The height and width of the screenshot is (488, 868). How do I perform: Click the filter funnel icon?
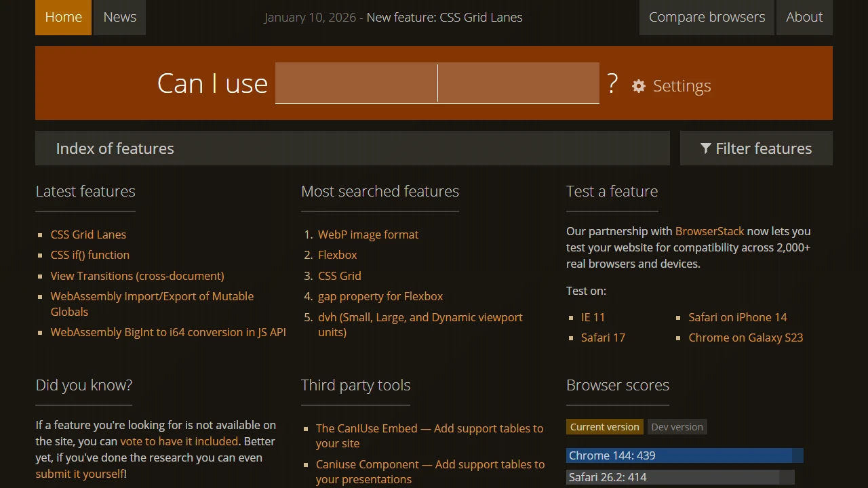[x=707, y=148]
